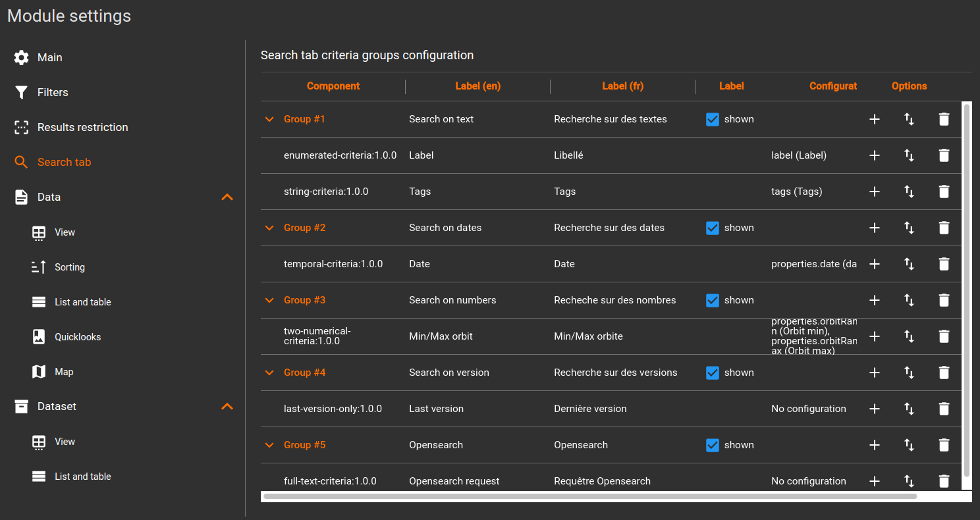Click the move icon for two-numerical-criteria row

[910, 336]
